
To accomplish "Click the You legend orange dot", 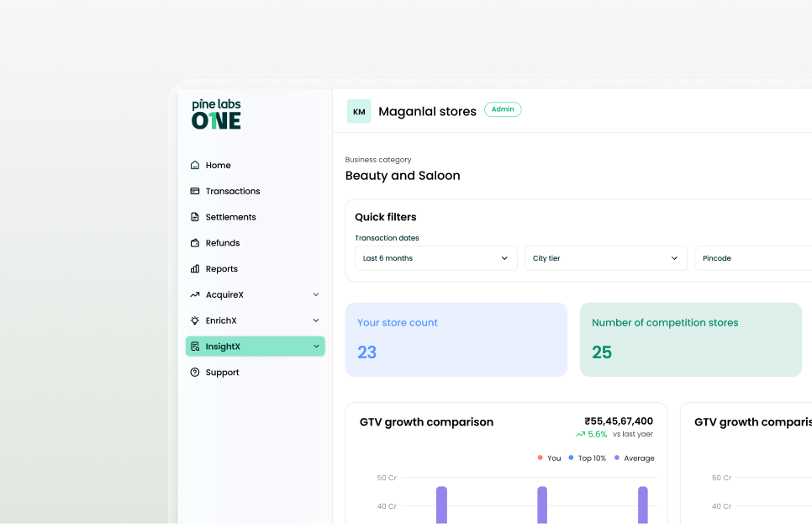I will [x=540, y=458].
